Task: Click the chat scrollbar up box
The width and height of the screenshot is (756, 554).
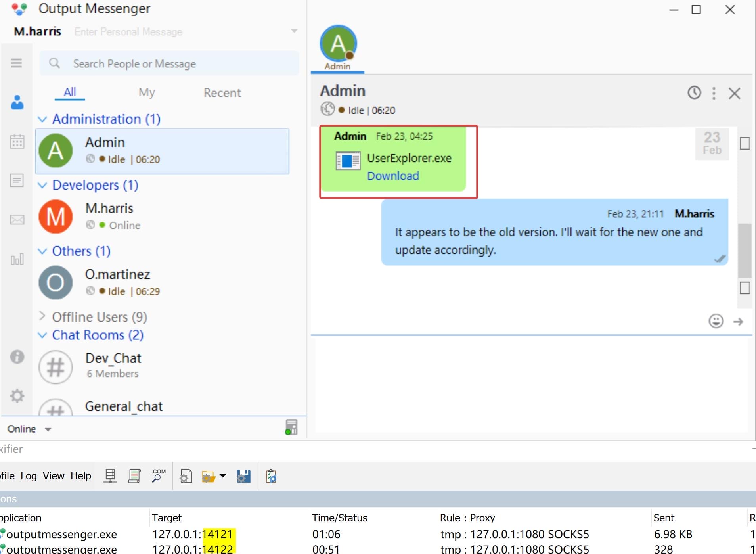Action: pos(745,143)
